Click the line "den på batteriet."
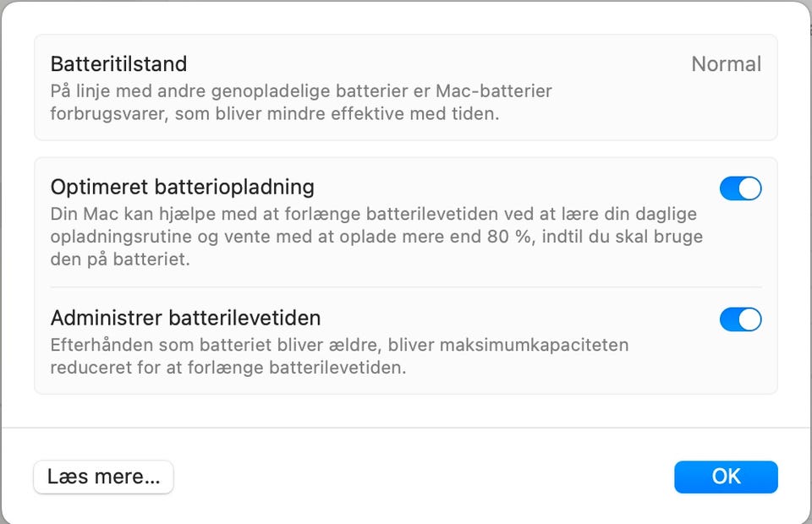 point(119,259)
